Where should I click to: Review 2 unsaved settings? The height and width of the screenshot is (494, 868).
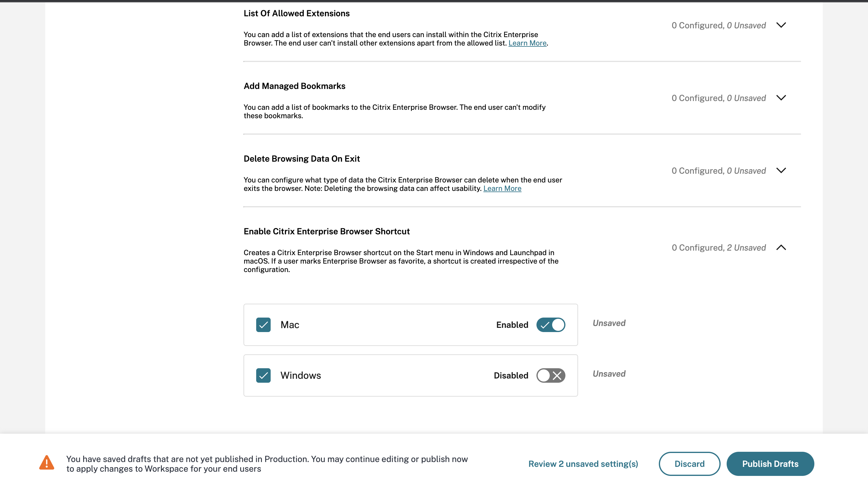point(583,464)
